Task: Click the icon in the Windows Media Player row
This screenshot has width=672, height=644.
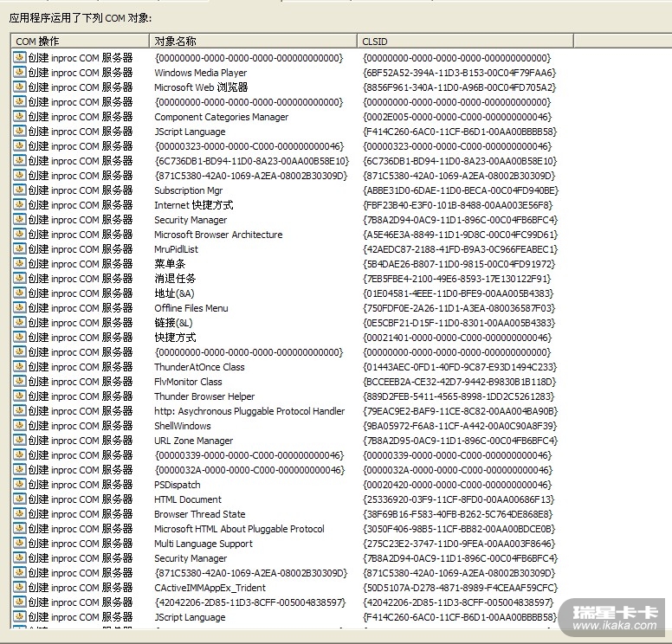Action: click(20, 72)
